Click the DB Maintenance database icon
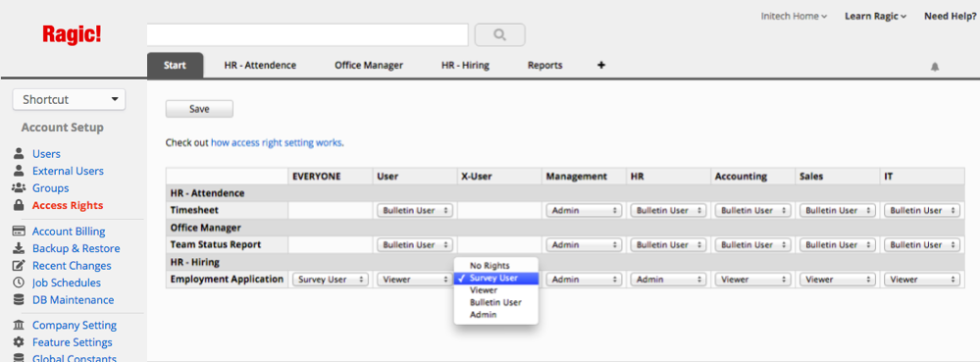Viewport: 980px width, 362px height. (19, 299)
